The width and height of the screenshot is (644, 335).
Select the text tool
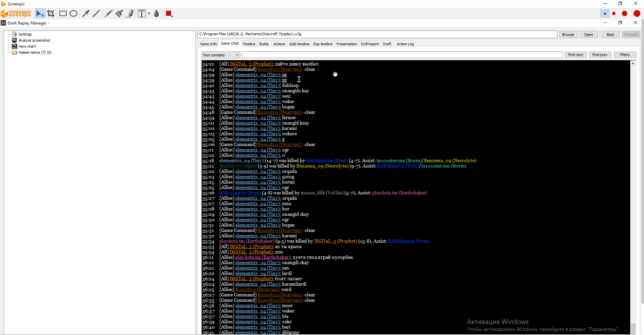[142, 13]
